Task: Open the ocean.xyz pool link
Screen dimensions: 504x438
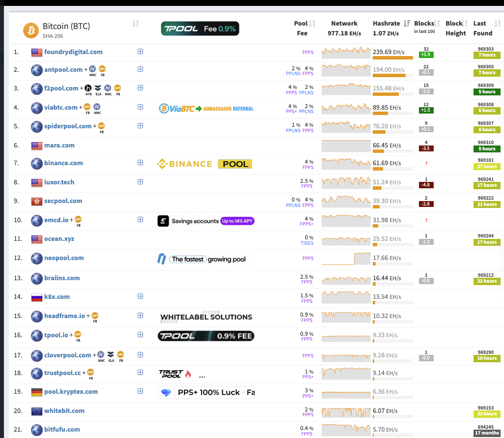Action: 59,239
